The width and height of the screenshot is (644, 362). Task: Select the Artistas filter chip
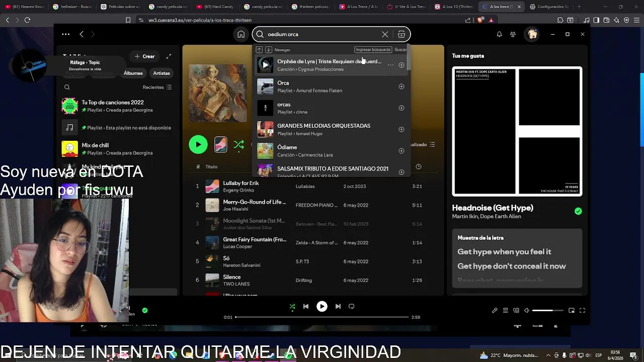tap(162, 73)
